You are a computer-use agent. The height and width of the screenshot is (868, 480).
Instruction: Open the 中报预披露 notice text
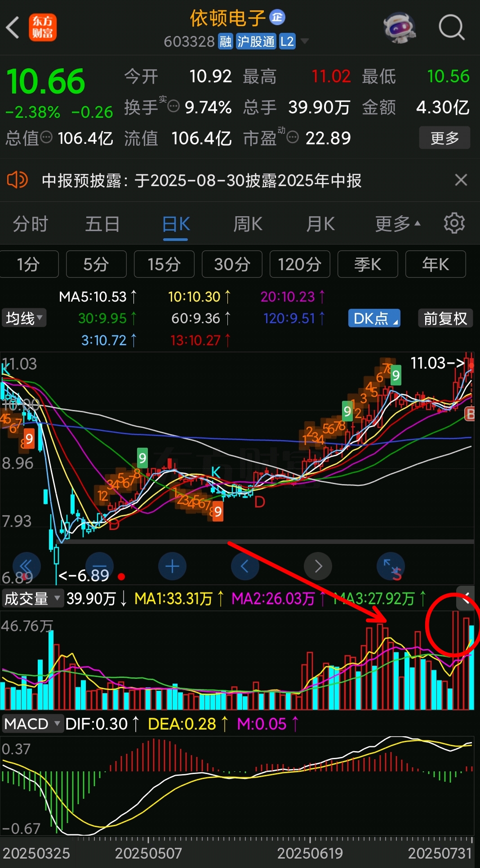(x=201, y=180)
